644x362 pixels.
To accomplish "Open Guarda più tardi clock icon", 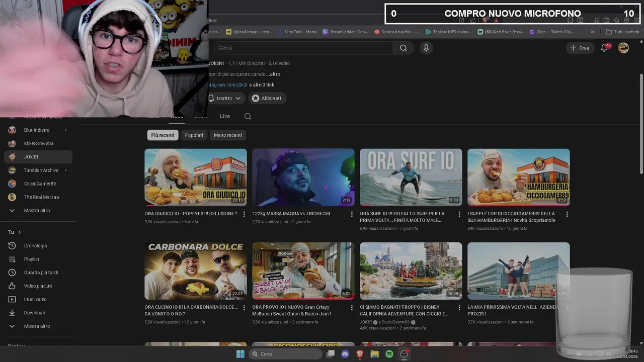I will (13, 273).
